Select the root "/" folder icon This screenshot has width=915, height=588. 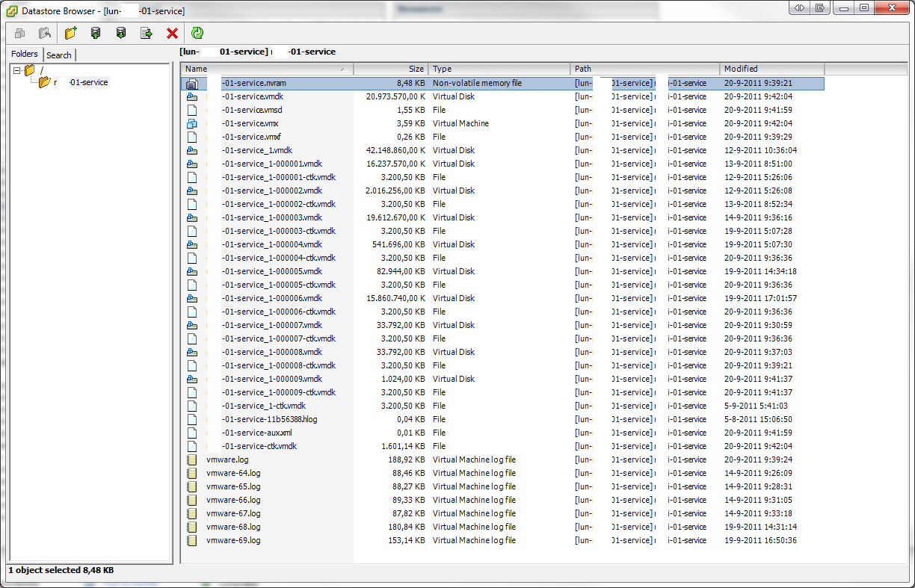coord(30,69)
